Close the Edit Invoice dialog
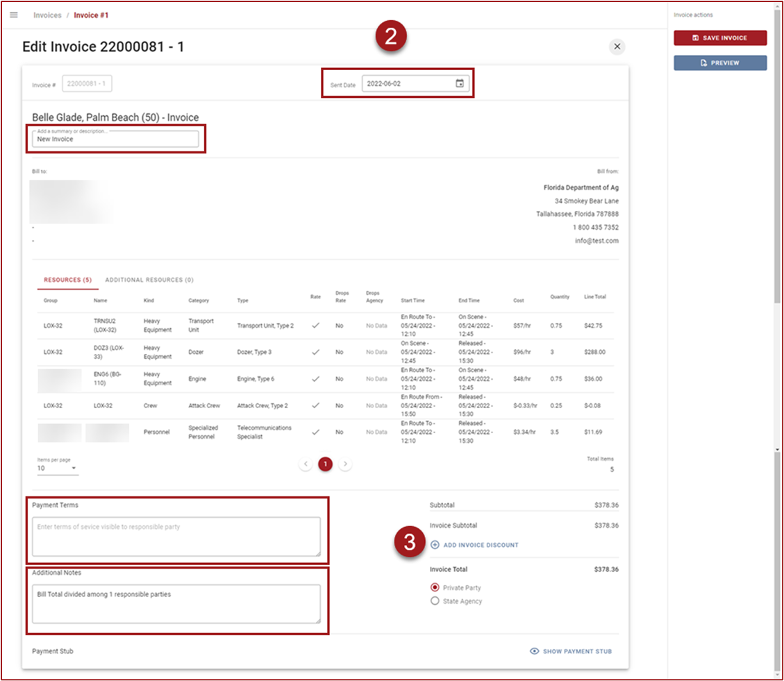 tap(617, 47)
